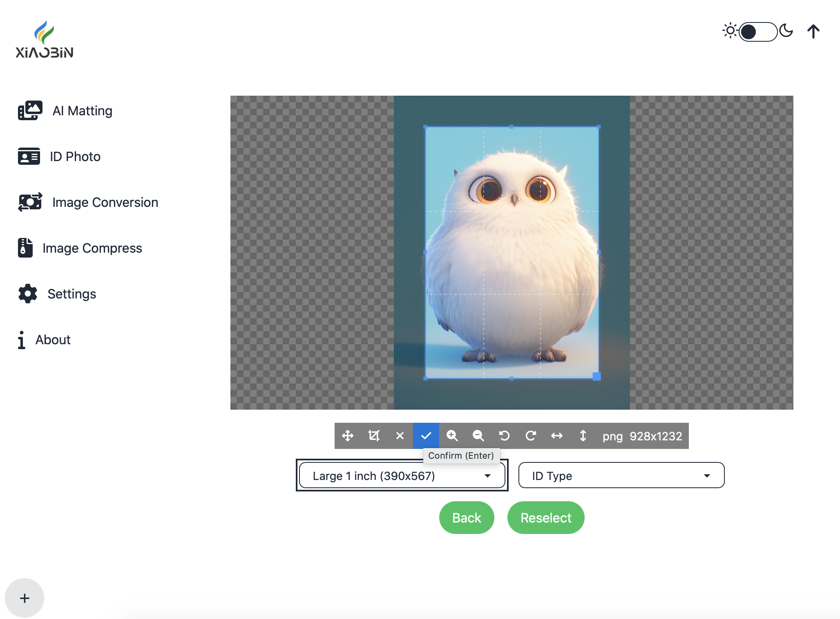Select the crop mode icon
The height and width of the screenshot is (619, 840).
[374, 436]
